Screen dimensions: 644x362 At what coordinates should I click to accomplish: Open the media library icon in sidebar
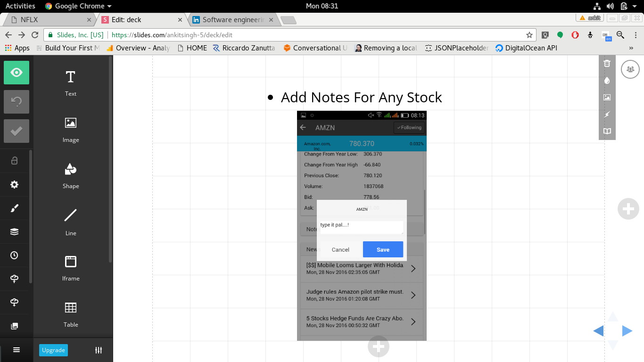14,326
